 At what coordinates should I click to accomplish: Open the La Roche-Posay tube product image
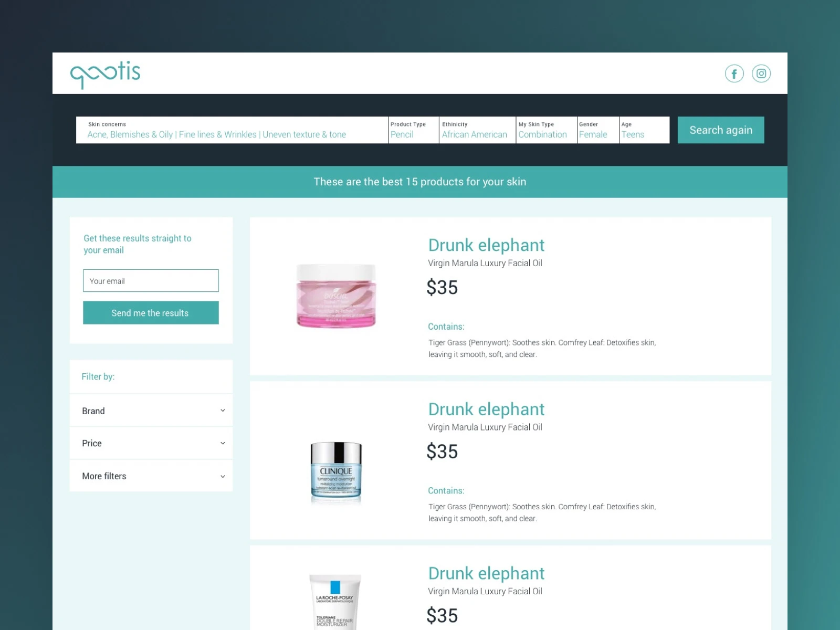[335, 602]
